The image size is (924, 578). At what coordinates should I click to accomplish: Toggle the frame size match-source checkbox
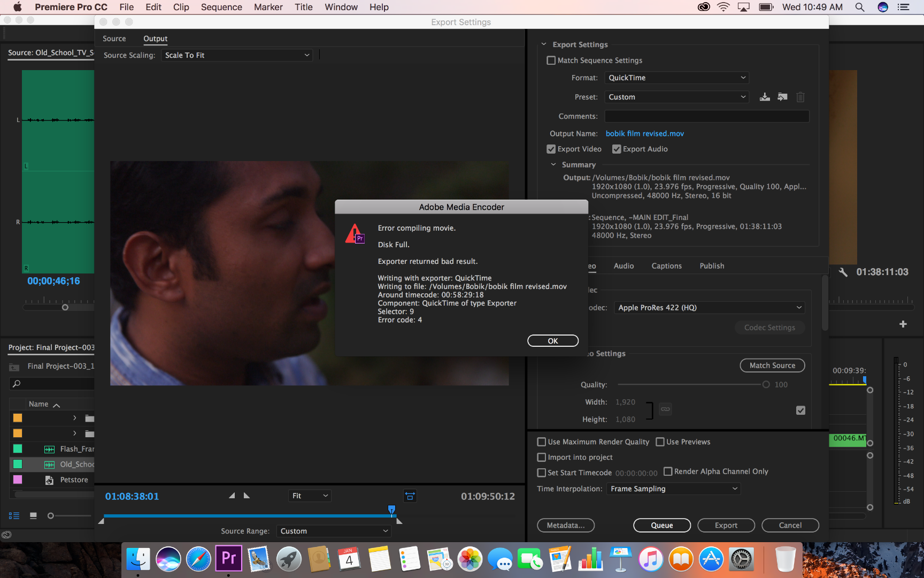click(x=800, y=410)
